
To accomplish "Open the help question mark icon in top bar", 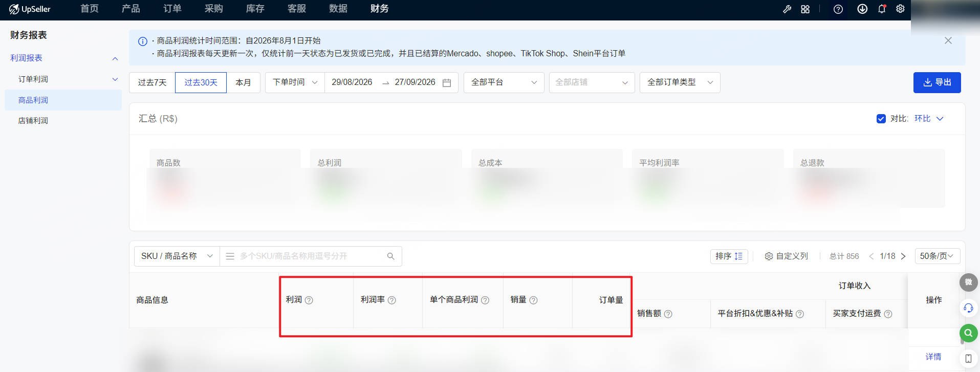I will coord(838,9).
